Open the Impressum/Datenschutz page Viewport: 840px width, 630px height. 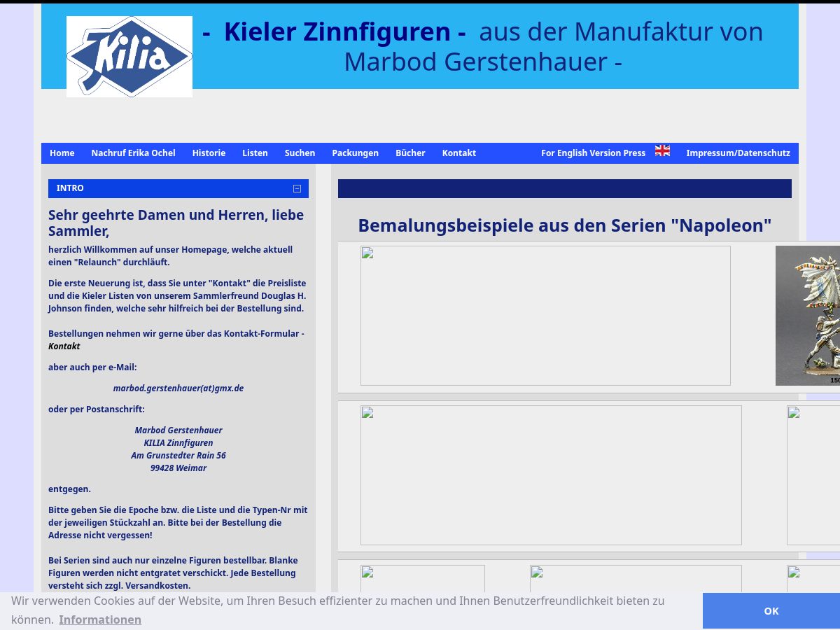[738, 153]
